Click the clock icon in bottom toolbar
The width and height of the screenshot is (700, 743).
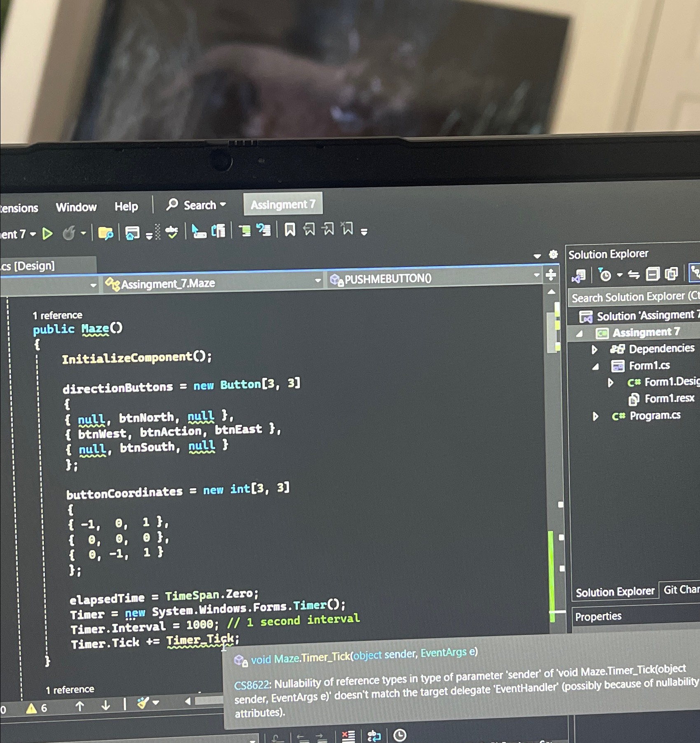[400, 735]
